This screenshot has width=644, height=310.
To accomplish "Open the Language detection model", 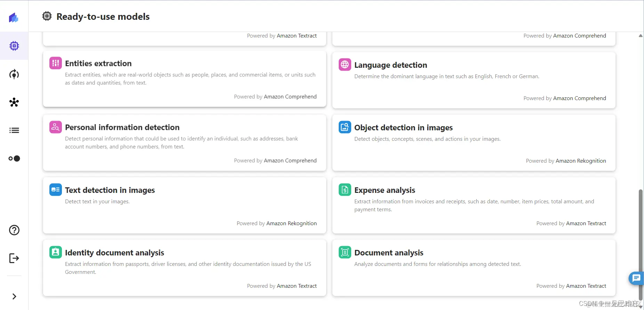I will [x=474, y=80].
